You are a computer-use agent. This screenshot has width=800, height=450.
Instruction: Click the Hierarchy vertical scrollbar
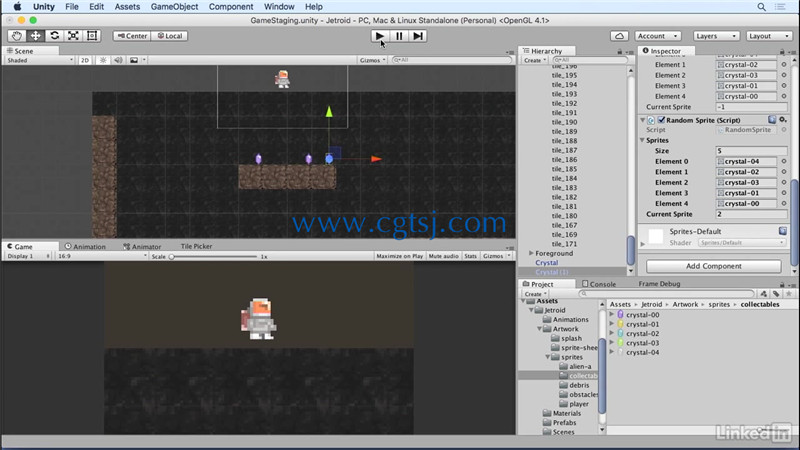tap(631, 250)
